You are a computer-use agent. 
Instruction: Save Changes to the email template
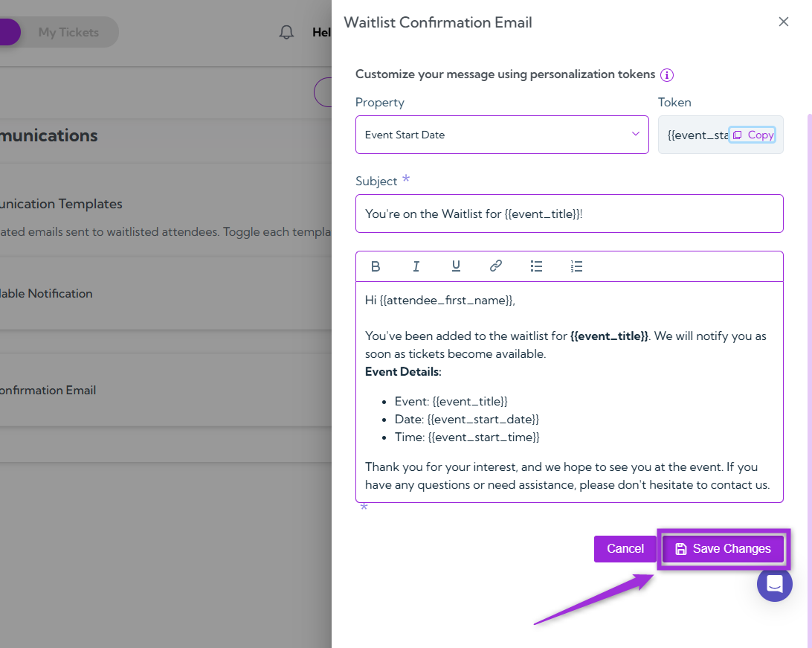(723, 548)
